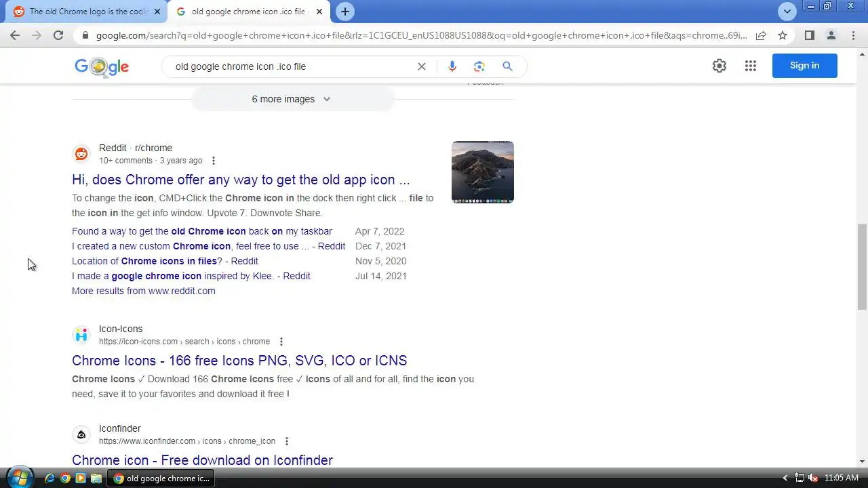The width and height of the screenshot is (868, 488).
Task: Click the Icon-Icons site favicon
Action: click(81, 335)
